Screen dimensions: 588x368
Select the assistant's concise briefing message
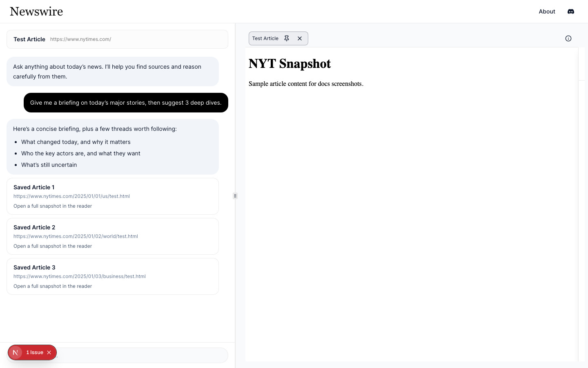click(113, 147)
